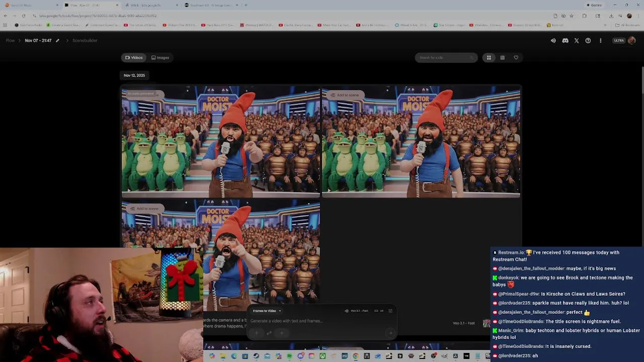Open the three-dot more options menu in Flow
Viewport: 644px width, 362px height.
click(x=600, y=41)
